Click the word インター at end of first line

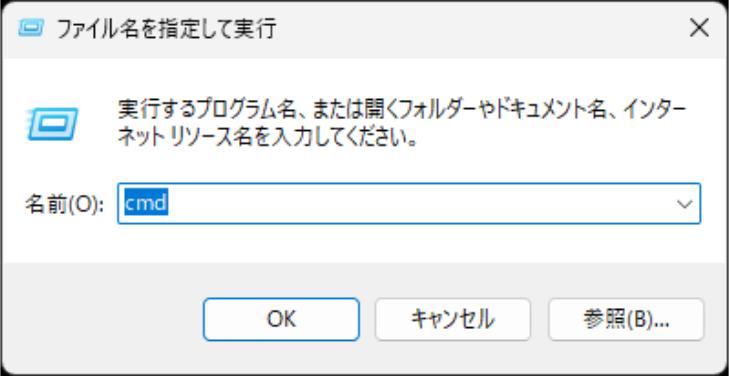pyautogui.click(x=654, y=111)
